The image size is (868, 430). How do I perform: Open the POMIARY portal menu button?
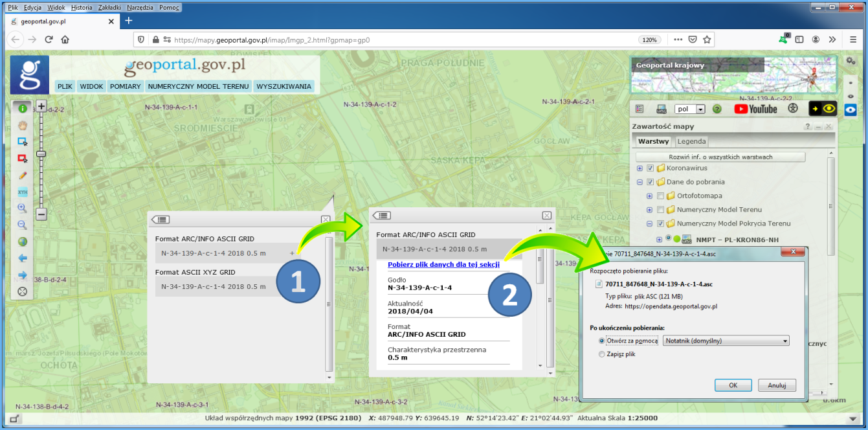(x=125, y=86)
